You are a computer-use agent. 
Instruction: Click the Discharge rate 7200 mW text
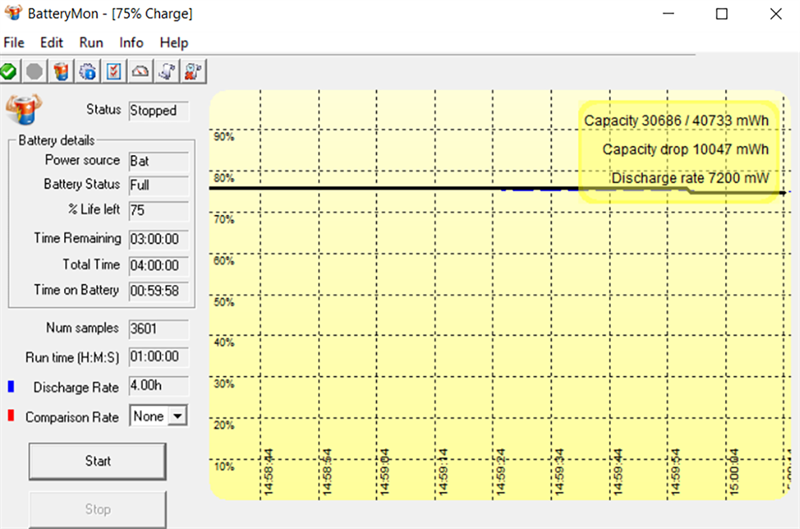(690, 178)
